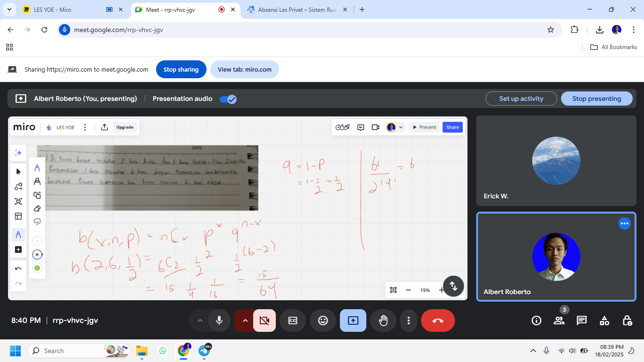Select the eraser tool in Miro

(37, 208)
